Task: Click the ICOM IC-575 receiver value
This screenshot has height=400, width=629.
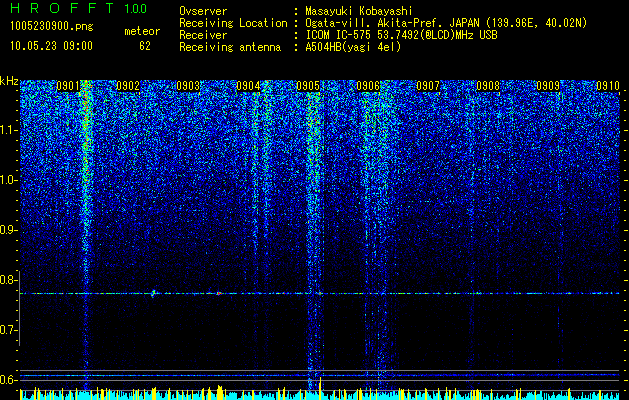Action: [401, 35]
